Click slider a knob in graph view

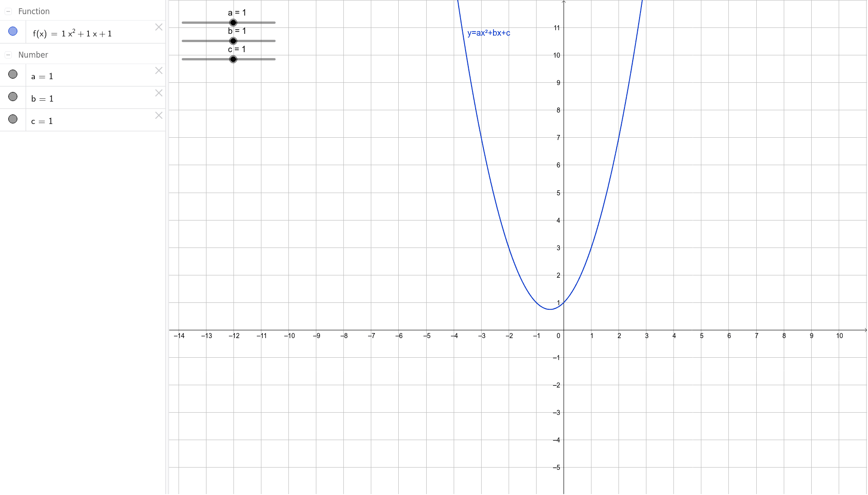(x=233, y=22)
